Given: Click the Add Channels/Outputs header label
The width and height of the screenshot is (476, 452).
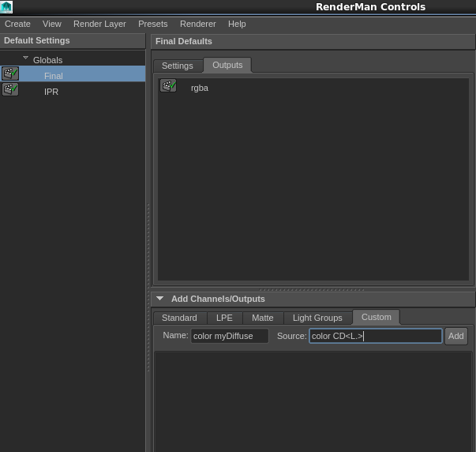Looking at the screenshot, I should (x=218, y=299).
